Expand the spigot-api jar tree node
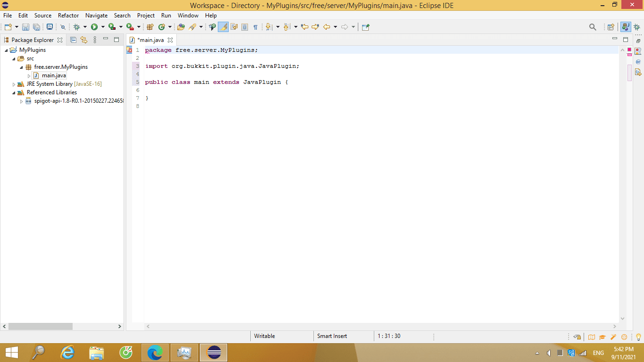 point(21,101)
